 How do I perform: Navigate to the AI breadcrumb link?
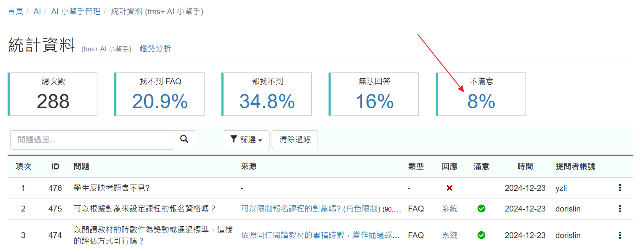pos(37,11)
